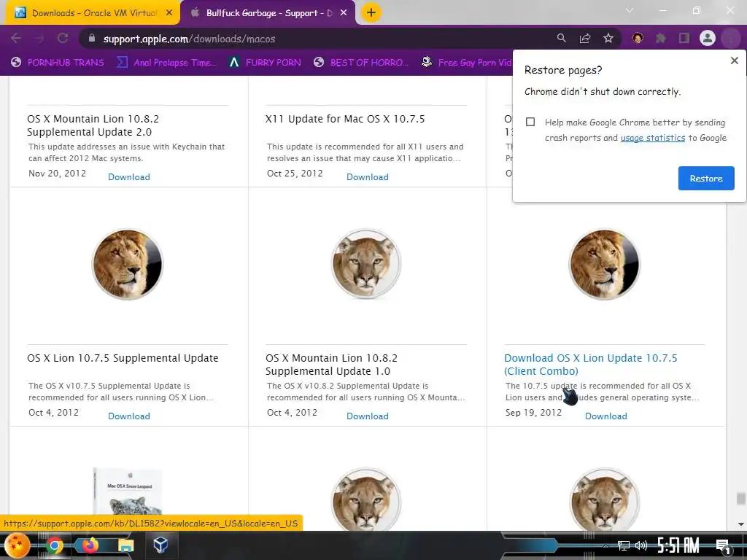Close the Downloads Oracle VM tab

[x=169, y=13]
